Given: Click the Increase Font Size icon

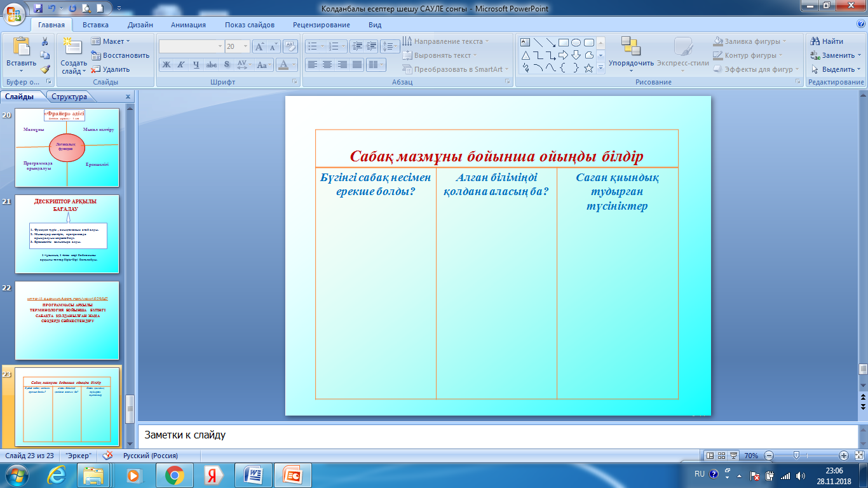Looking at the screenshot, I should click(x=259, y=46).
